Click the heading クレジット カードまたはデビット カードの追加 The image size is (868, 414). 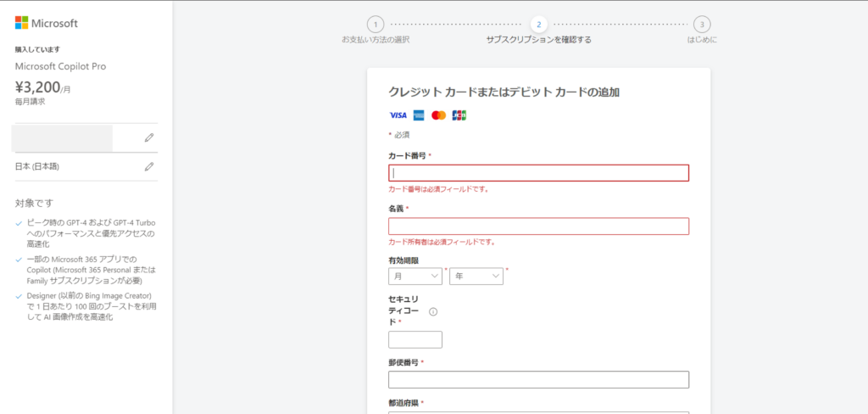click(x=504, y=92)
